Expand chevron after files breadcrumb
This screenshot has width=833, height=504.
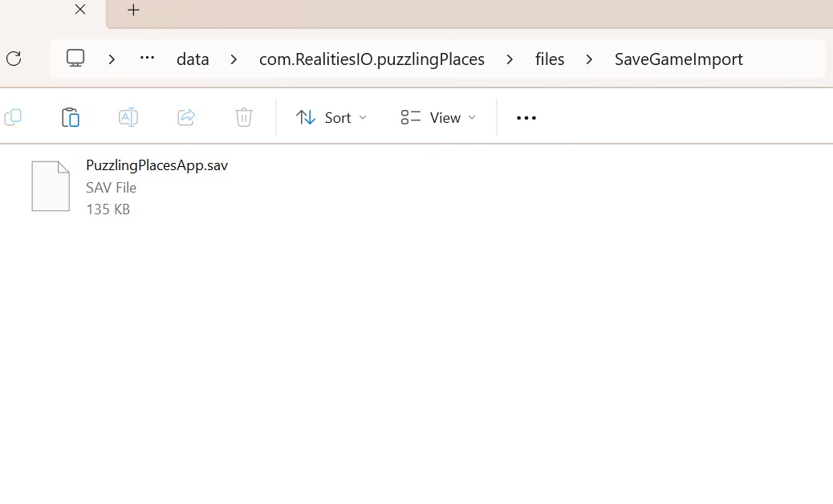[x=589, y=59]
